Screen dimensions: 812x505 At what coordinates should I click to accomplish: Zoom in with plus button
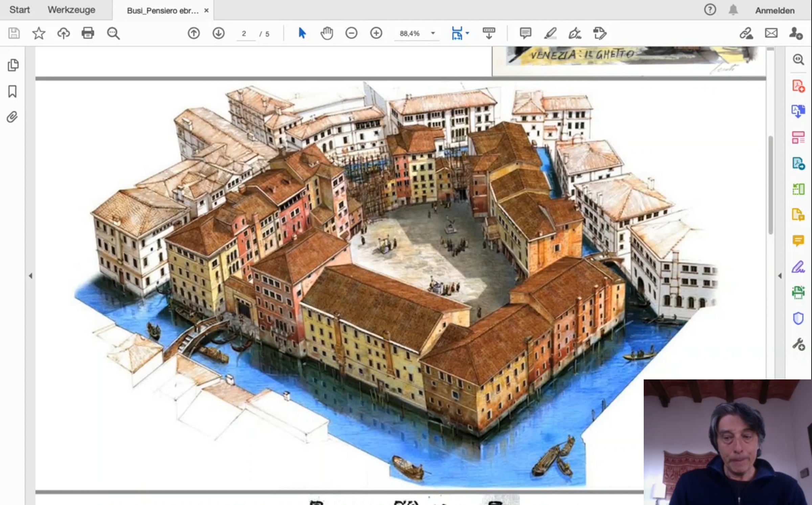[376, 34]
